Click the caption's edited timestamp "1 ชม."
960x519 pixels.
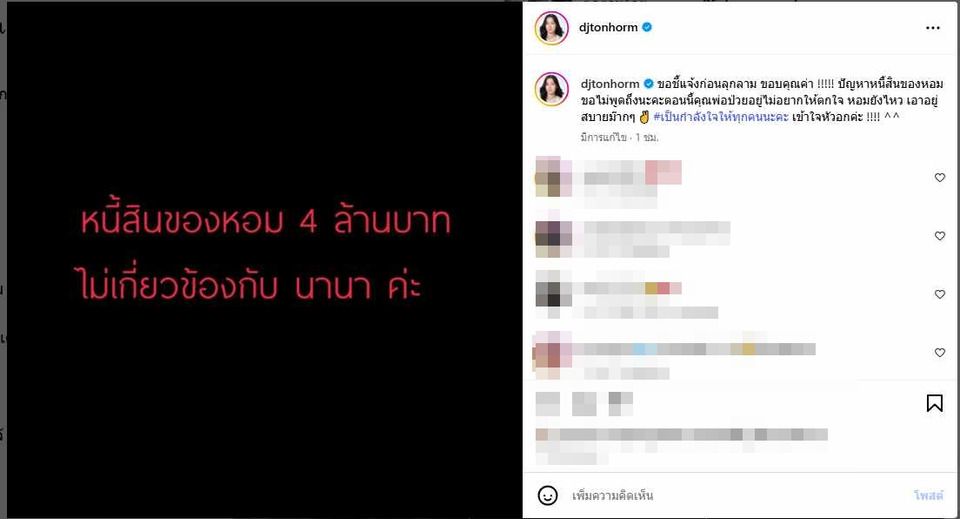(647, 138)
